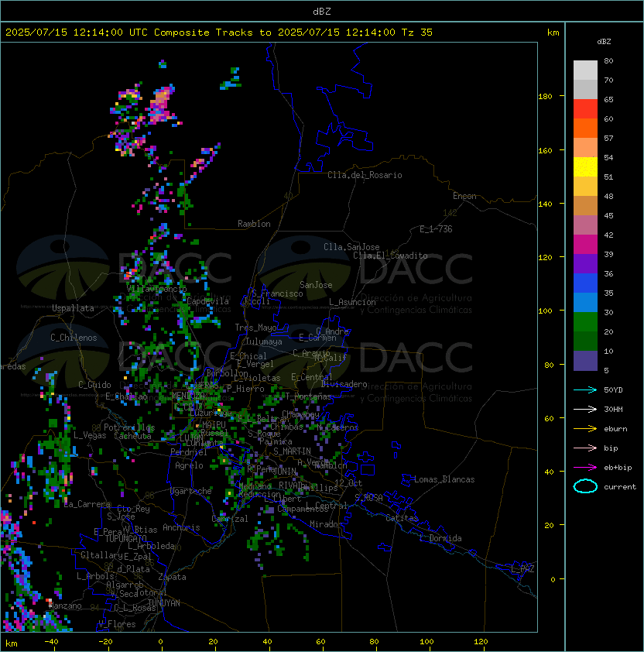Click the 'Mirador' map label
Image resolution: width=644 pixels, height=652 pixels.
pyautogui.click(x=327, y=524)
